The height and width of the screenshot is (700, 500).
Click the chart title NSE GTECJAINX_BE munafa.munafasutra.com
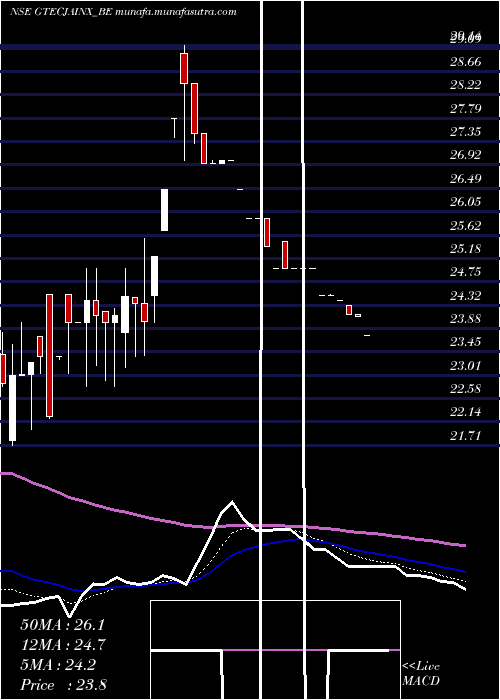pyautogui.click(x=123, y=12)
